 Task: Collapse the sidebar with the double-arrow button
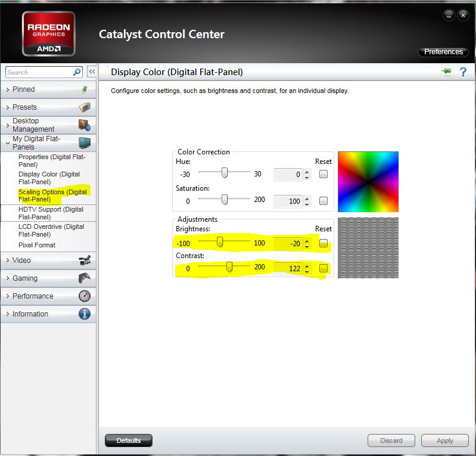coord(92,72)
